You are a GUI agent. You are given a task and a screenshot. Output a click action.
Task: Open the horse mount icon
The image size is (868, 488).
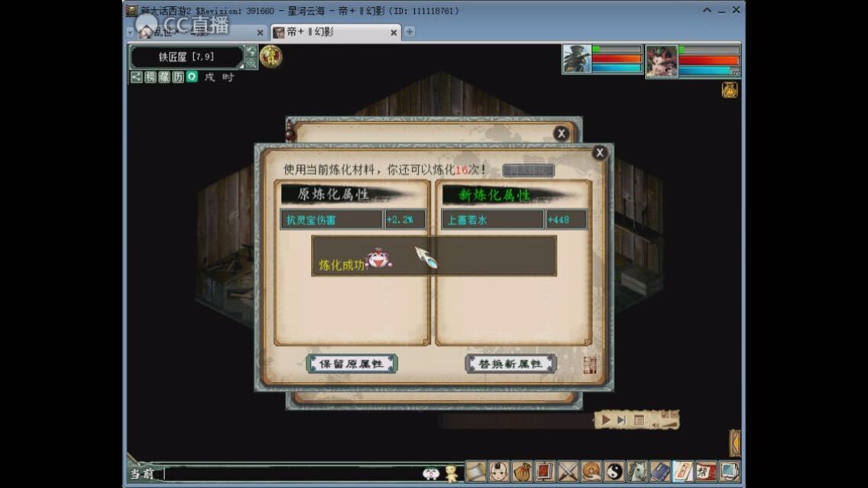(x=637, y=471)
